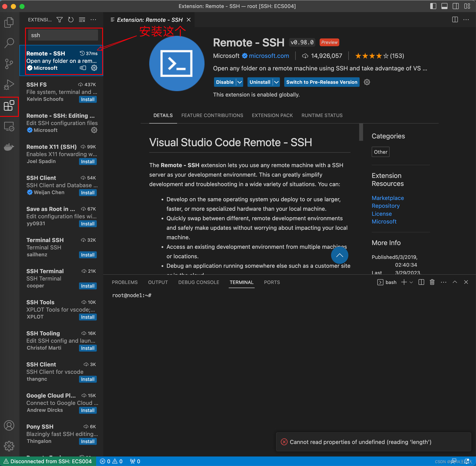This screenshot has width=476, height=466.
Task: Install Remote X11 (SSH) extension
Action: (88, 162)
